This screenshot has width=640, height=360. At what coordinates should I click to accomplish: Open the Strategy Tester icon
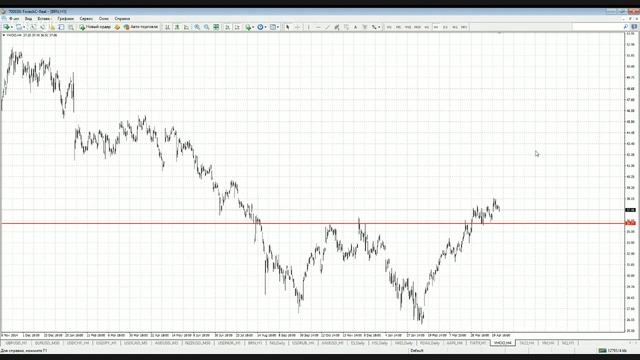(x=71, y=27)
